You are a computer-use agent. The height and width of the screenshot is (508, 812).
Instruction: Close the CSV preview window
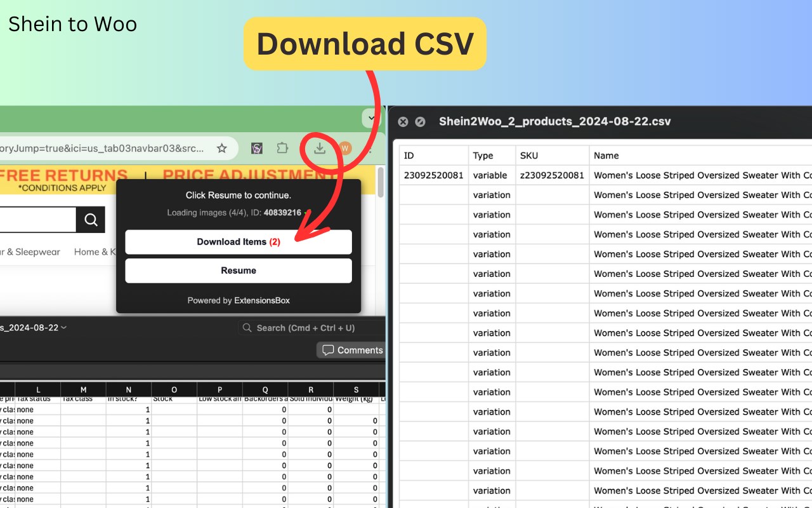click(x=403, y=121)
